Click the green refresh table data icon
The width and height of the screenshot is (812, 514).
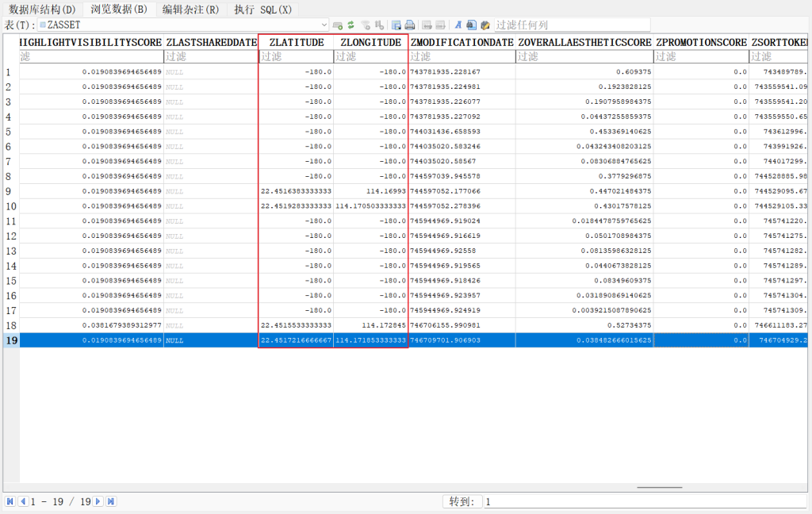[350, 25]
